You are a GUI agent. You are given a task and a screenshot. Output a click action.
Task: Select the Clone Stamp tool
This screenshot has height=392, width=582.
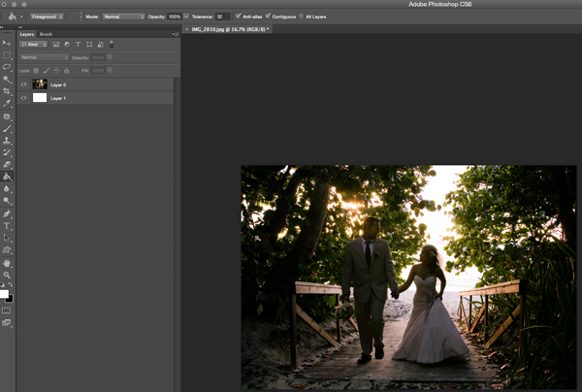click(7, 140)
